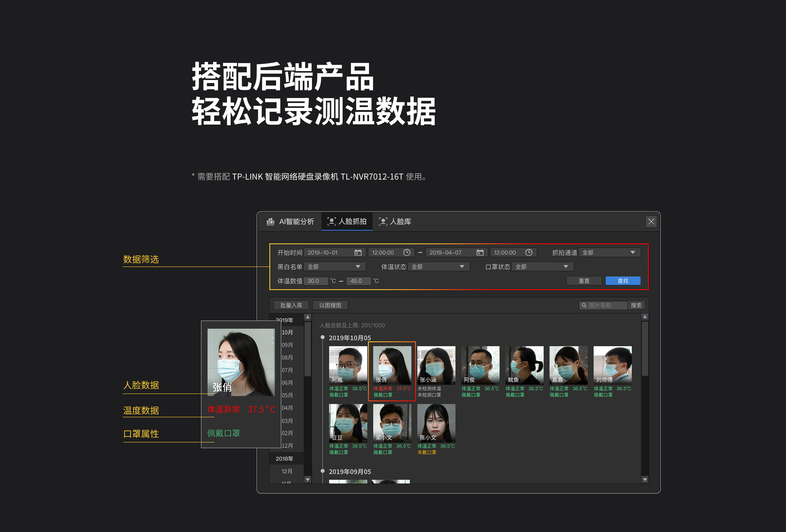The width and height of the screenshot is (786, 532).
Task: Click the 以图搜图 button
Action: [x=330, y=305]
